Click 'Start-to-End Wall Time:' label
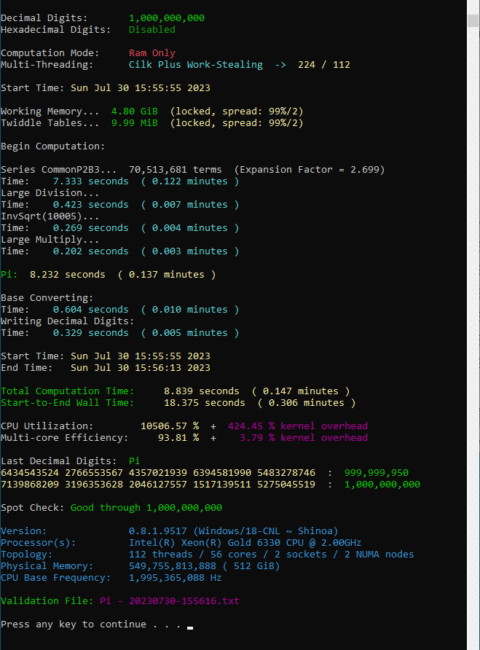 67,403
